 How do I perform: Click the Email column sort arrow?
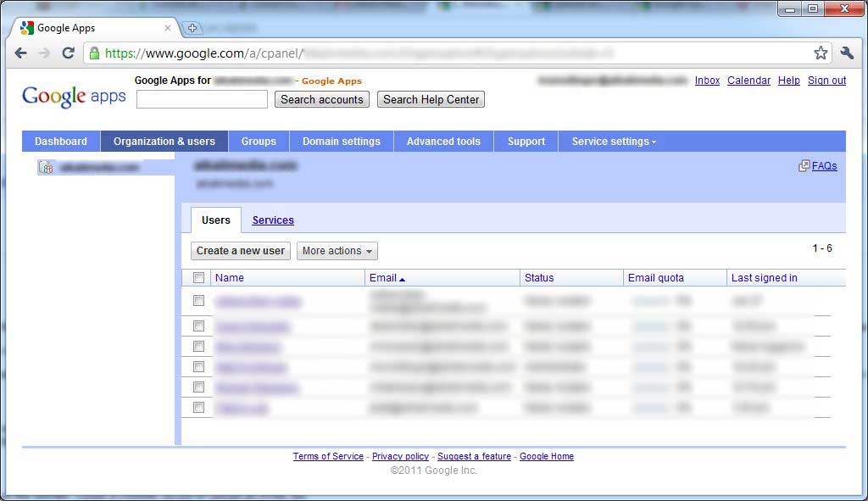(402, 280)
